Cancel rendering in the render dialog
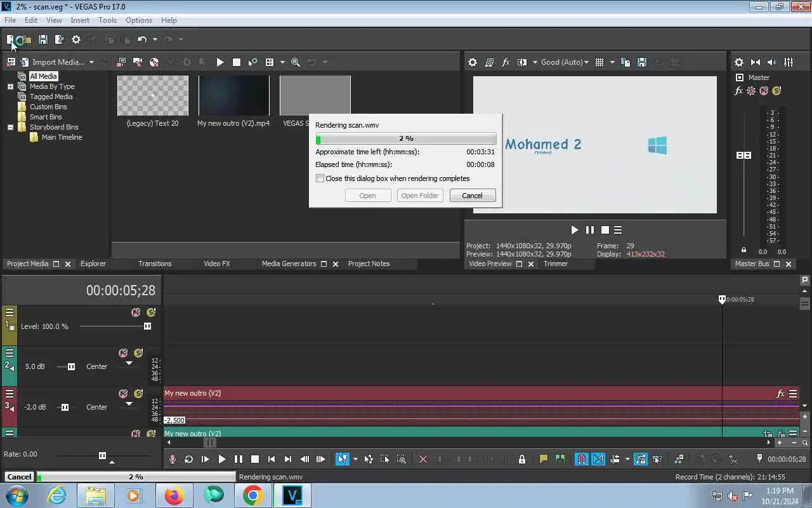This screenshot has height=508, width=812. [x=472, y=196]
